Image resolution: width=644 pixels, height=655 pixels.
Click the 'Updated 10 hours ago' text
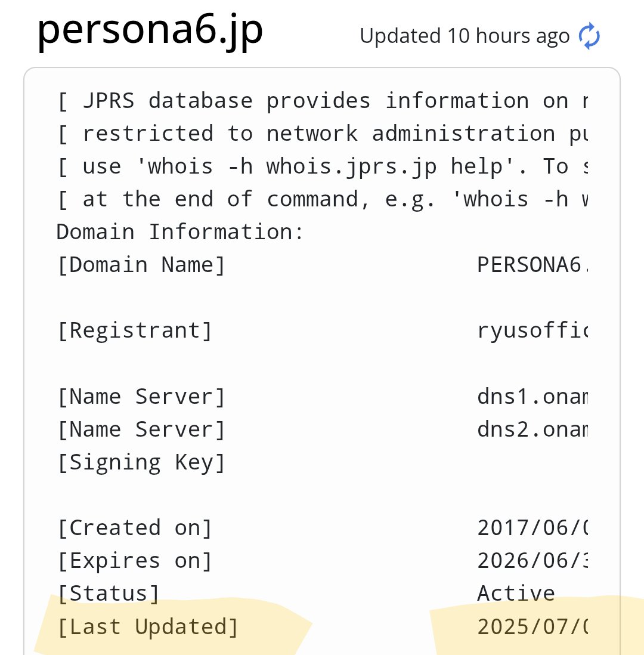tap(465, 36)
